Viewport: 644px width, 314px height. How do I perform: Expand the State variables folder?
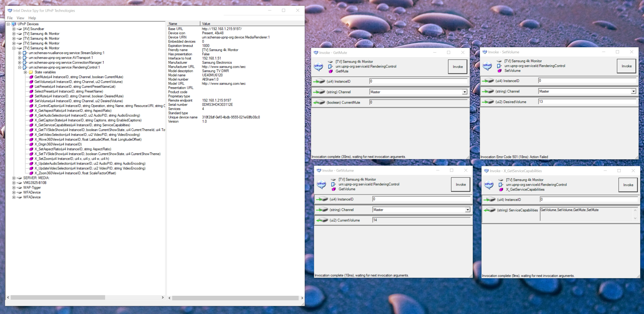25,72
